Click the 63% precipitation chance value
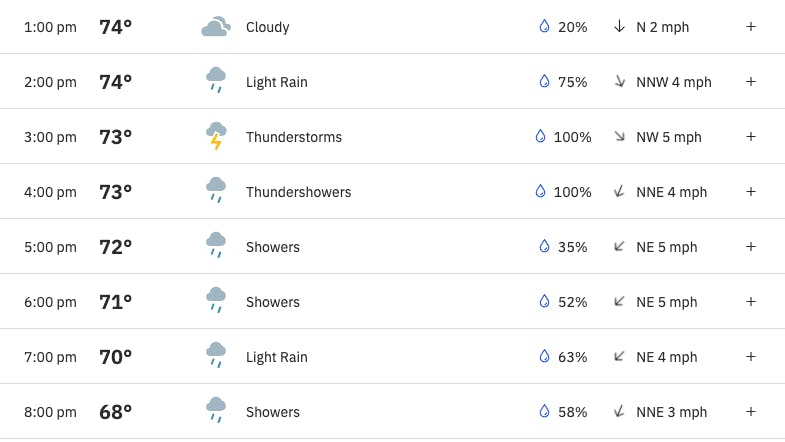785x442 pixels. pos(572,357)
